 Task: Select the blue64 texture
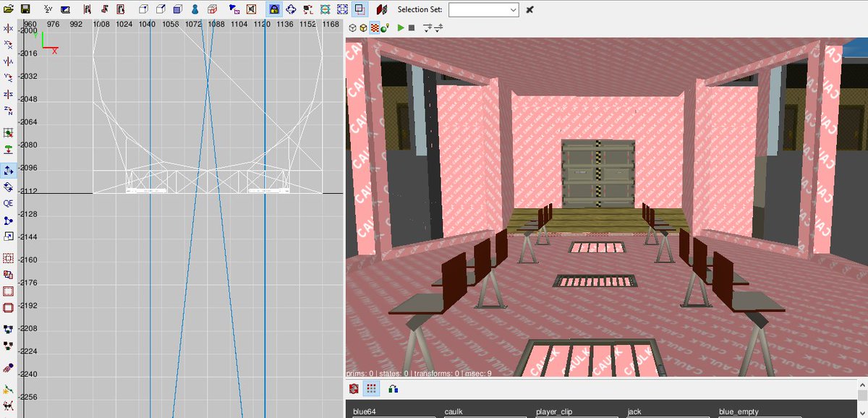point(365,411)
